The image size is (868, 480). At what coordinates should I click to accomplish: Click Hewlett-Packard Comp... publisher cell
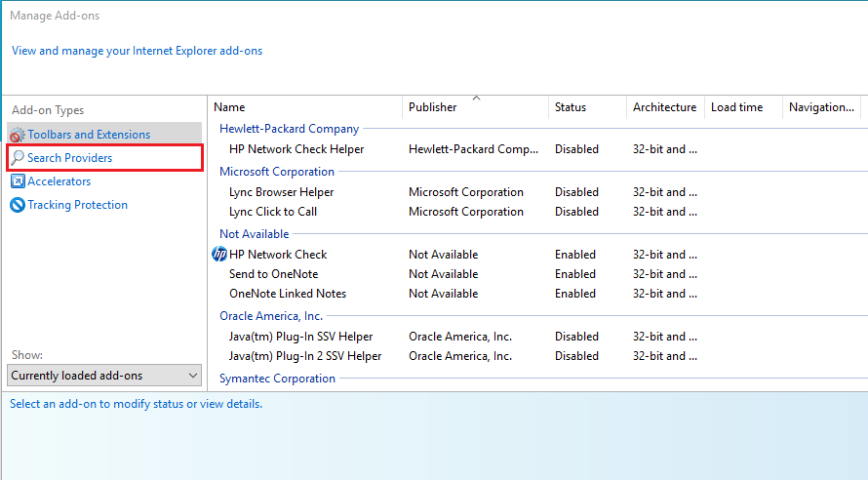click(x=473, y=149)
